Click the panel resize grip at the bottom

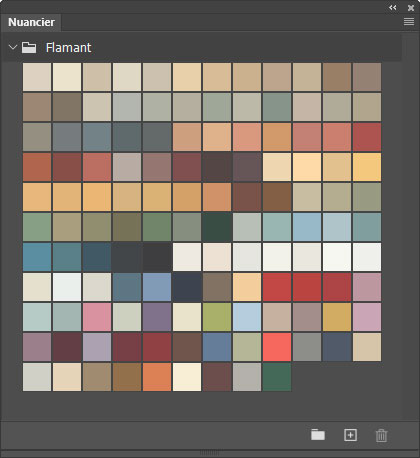coord(210,453)
